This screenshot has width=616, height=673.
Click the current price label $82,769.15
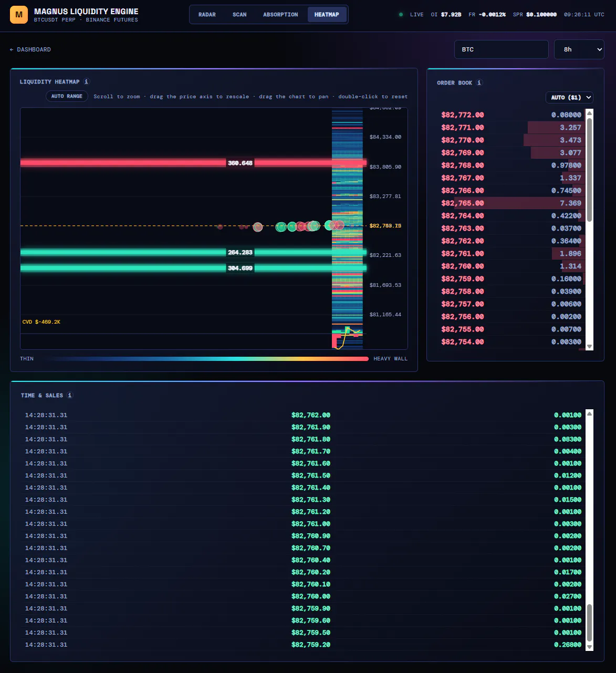tap(385, 225)
